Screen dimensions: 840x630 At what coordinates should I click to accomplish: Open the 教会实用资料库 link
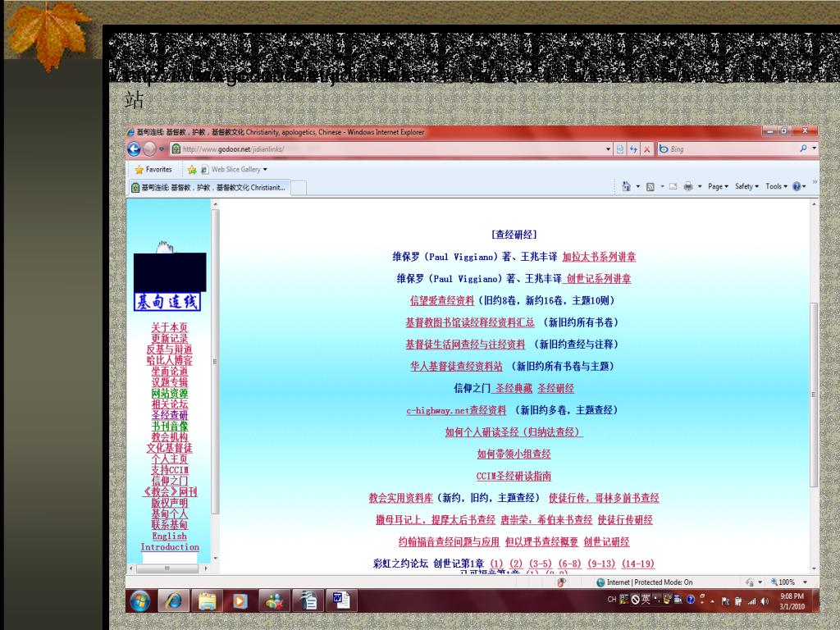pos(400,498)
